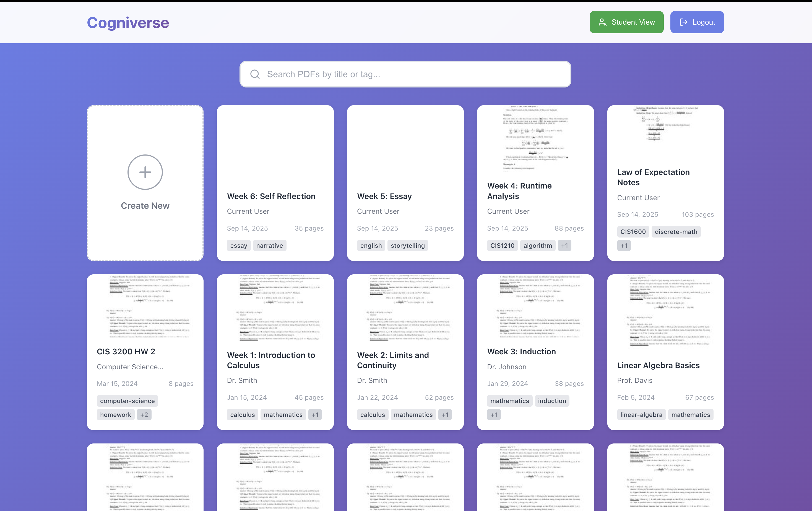This screenshot has width=812, height=511.
Task: Click the computer-science tag on CIS 3200 card
Action: (127, 401)
